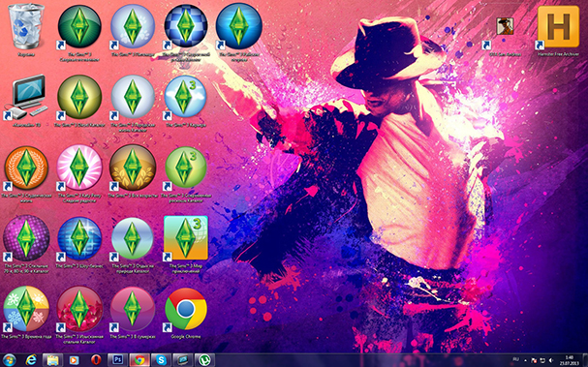The image size is (588, 367).
Task: Open the Hamster Free Archiver shortcut
Action: pos(558,26)
